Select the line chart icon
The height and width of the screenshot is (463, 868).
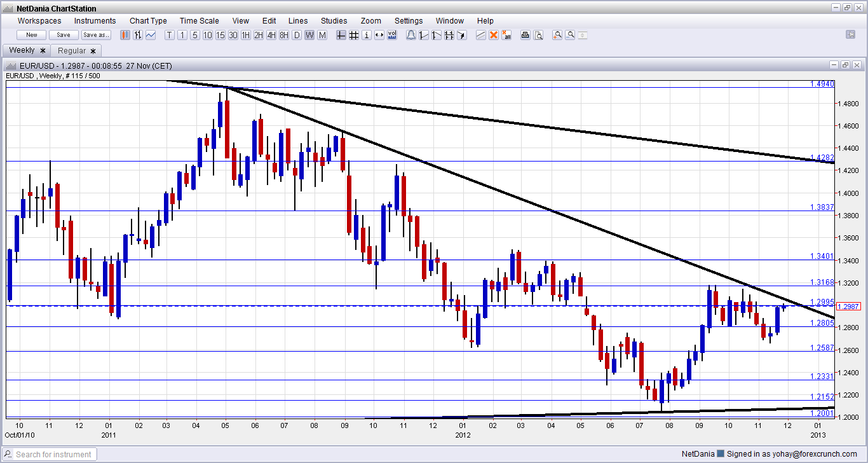click(x=150, y=35)
